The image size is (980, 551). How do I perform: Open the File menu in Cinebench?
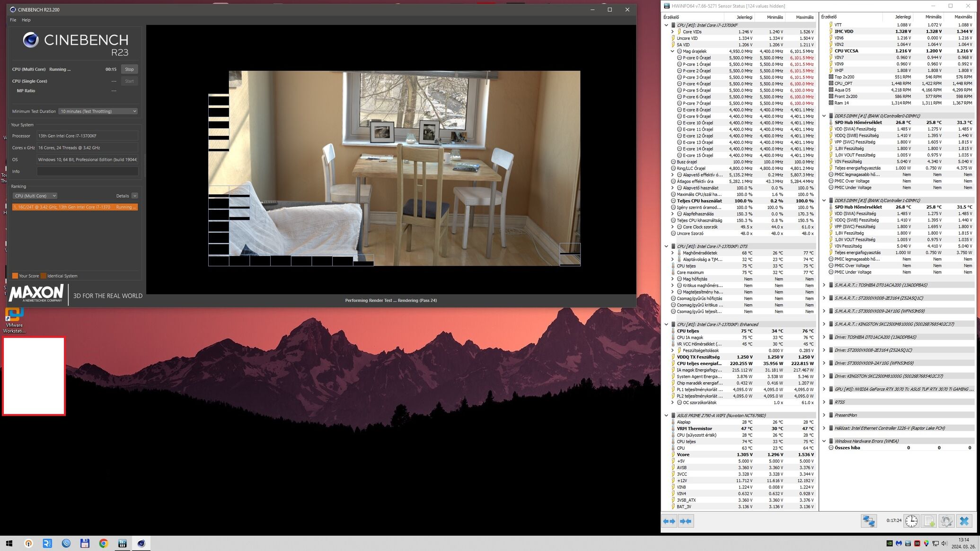coord(13,20)
